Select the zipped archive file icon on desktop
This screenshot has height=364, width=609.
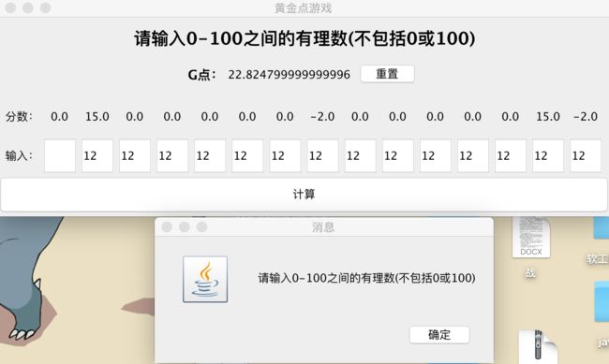[538, 346]
